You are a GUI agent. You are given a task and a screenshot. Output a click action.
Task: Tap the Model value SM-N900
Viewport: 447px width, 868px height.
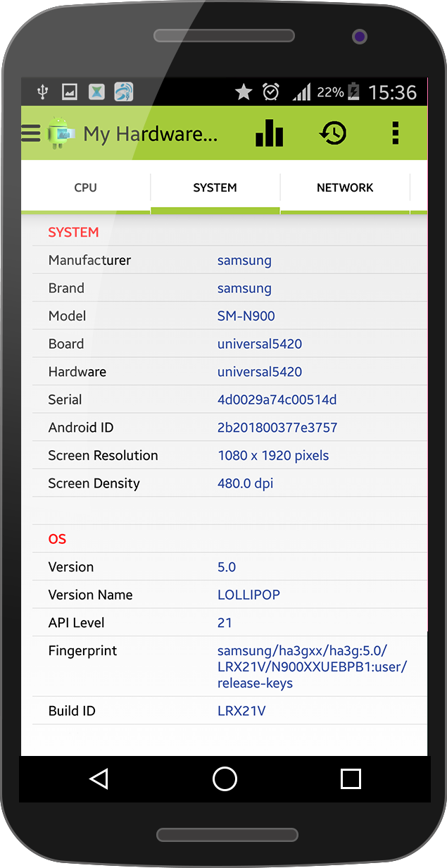click(246, 316)
